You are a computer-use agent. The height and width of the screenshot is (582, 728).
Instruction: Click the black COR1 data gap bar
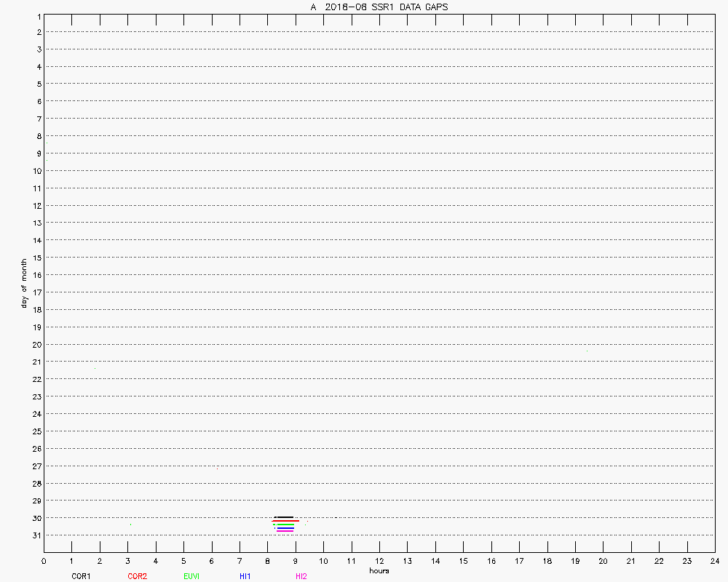284,517
